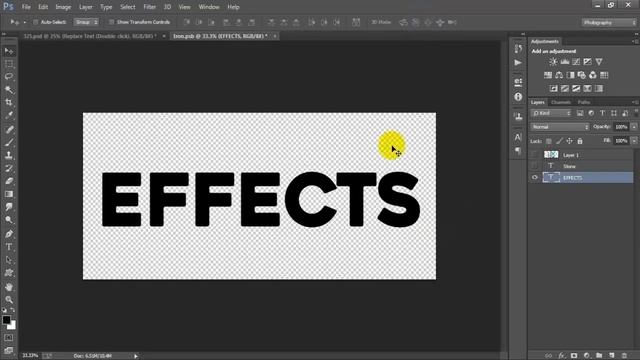
Task: Click the foreground color swatch
Action: [x=6, y=320]
